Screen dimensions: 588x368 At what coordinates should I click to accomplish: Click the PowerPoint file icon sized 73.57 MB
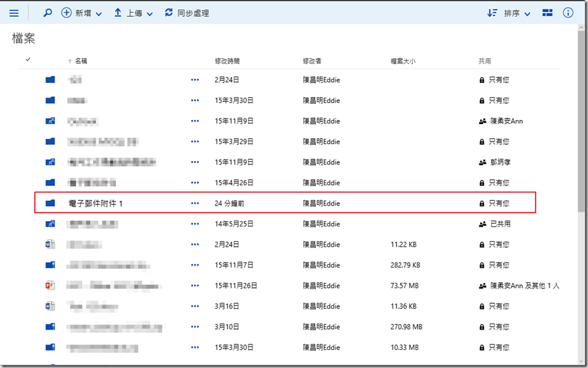pos(50,286)
